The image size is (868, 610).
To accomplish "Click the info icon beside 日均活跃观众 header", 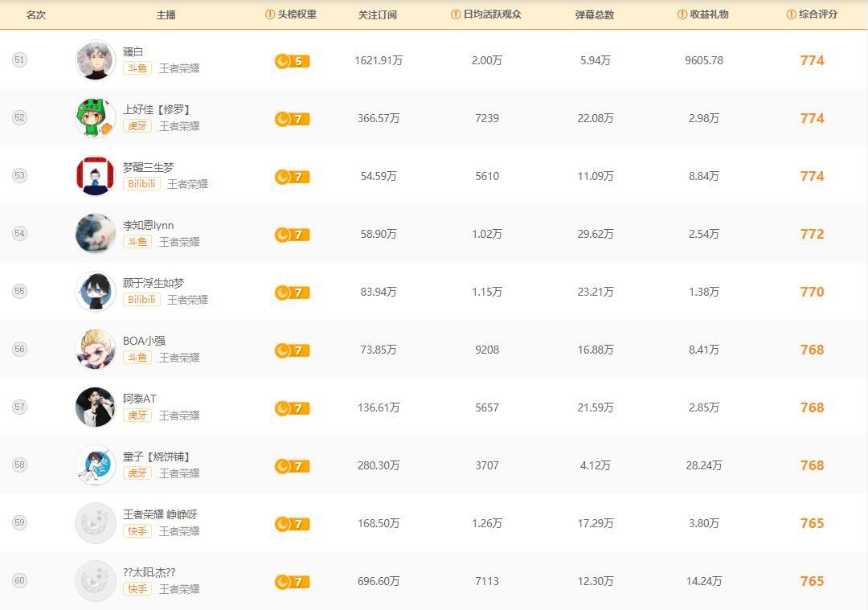I will 456,14.
